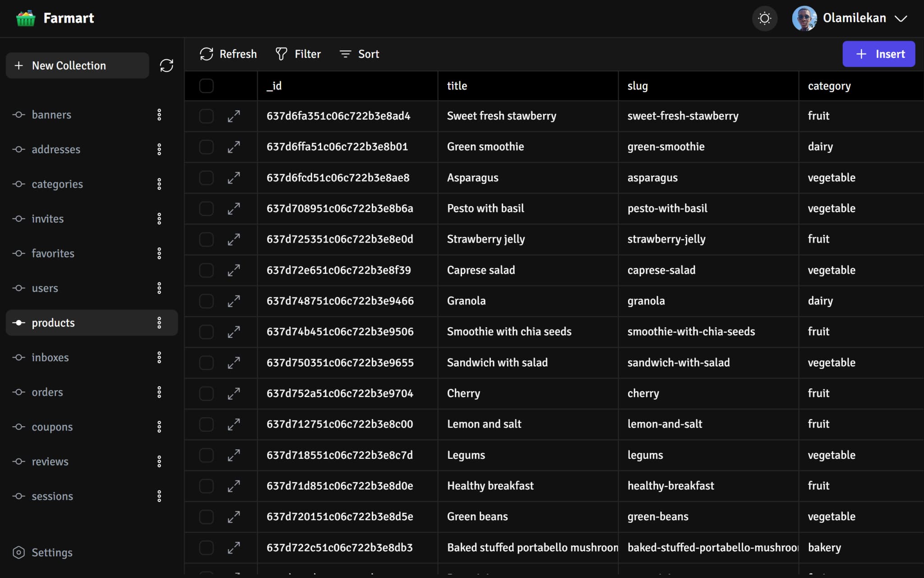Open the banners collection
Image resolution: width=924 pixels, height=578 pixels.
[51, 115]
